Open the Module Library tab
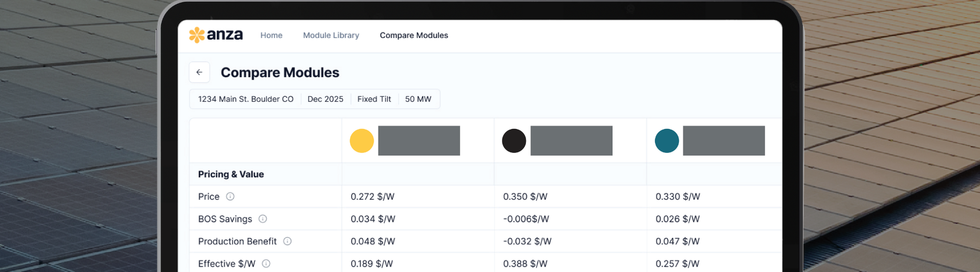The height and width of the screenshot is (272, 980). [x=331, y=35]
